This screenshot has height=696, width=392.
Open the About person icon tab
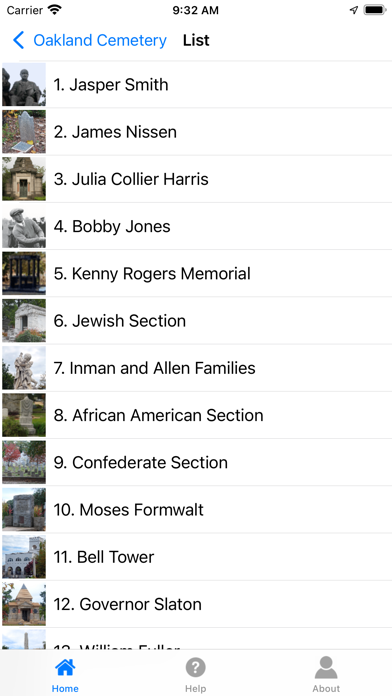(x=326, y=667)
